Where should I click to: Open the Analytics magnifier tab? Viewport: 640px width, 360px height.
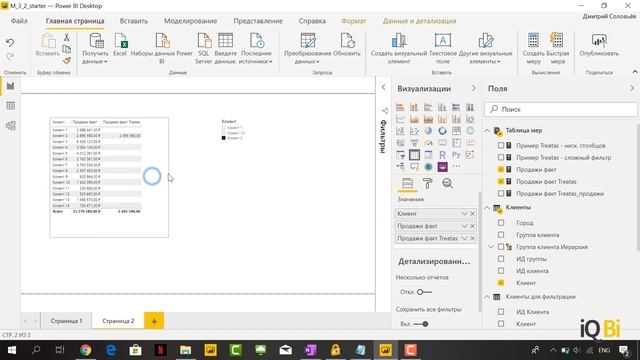point(447,184)
